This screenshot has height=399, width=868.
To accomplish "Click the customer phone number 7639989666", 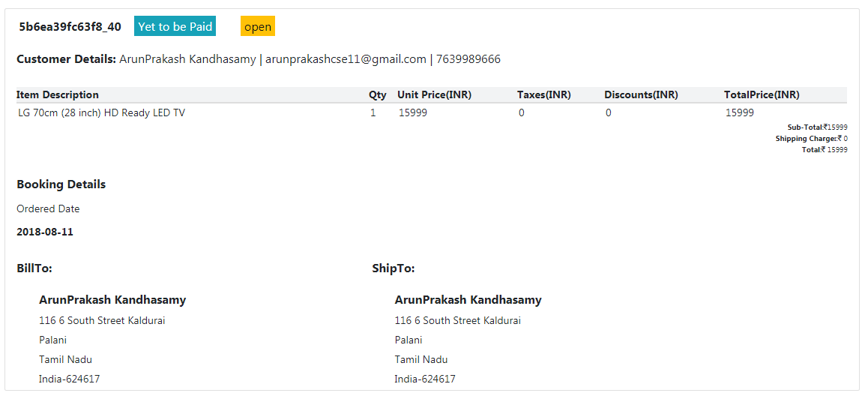I will pyautogui.click(x=468, y=59).
